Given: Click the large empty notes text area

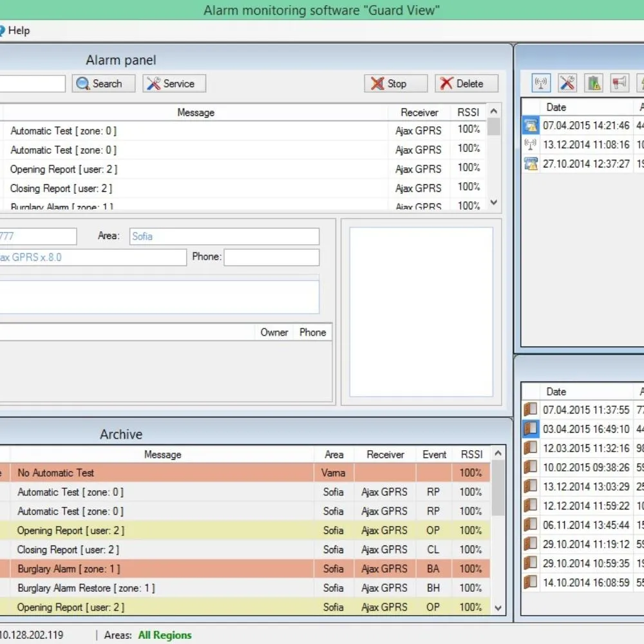Looking at the screenshot, I should coord(159,297).
